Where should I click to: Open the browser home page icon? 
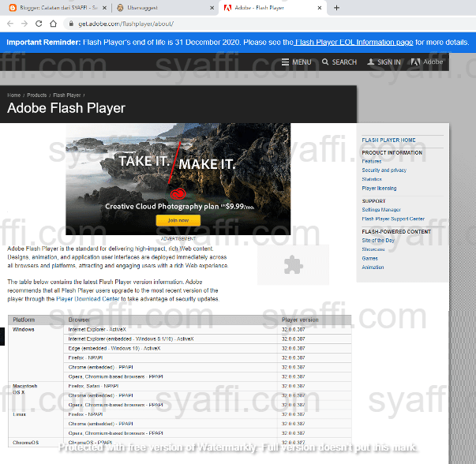click(x=53, y=24)
